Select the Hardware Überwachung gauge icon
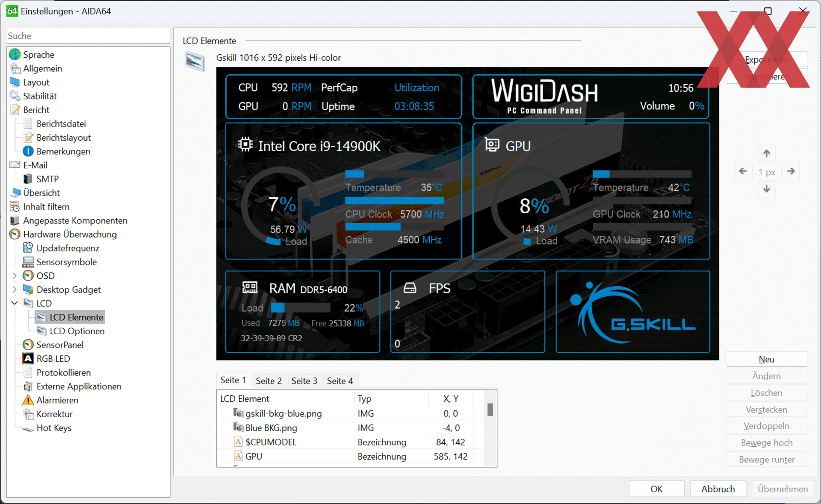This screenshot has width=821, height=504. [15, 234]
